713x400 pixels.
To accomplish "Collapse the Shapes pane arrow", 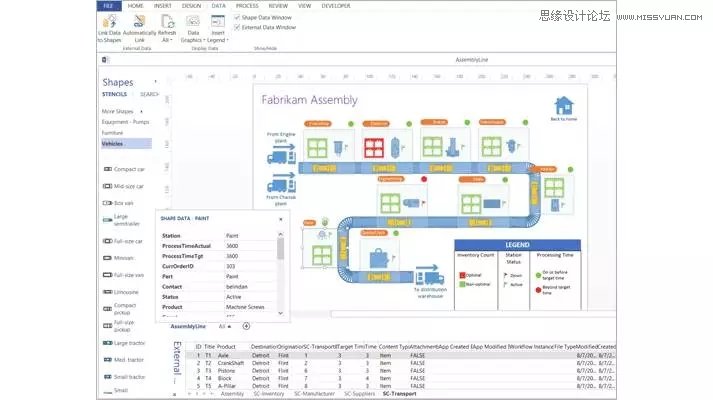I will [156, 82].
